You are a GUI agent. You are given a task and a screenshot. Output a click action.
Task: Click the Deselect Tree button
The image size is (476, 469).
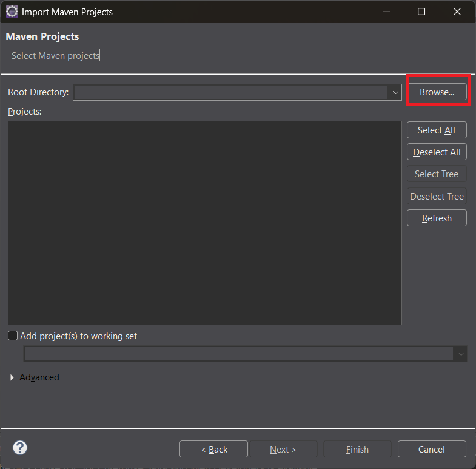(437, 197)
